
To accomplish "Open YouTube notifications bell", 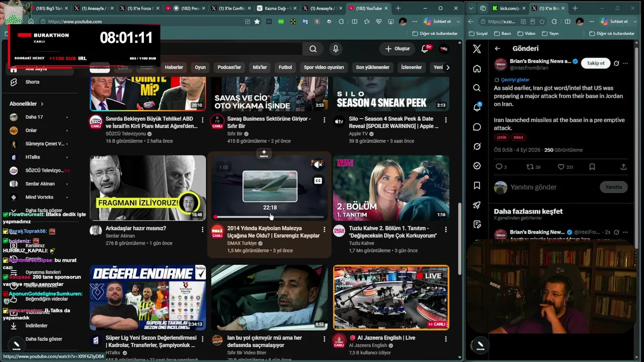I will pyautogui.click(x=425, y=49).
